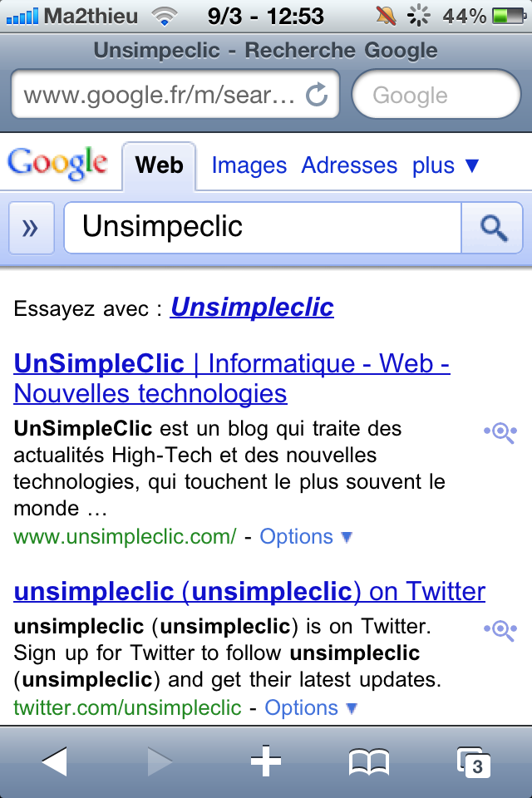Go back with the left arrow
Image resolution: width=532 pixels, height=798 pixels.
click(x=54, y=761)
